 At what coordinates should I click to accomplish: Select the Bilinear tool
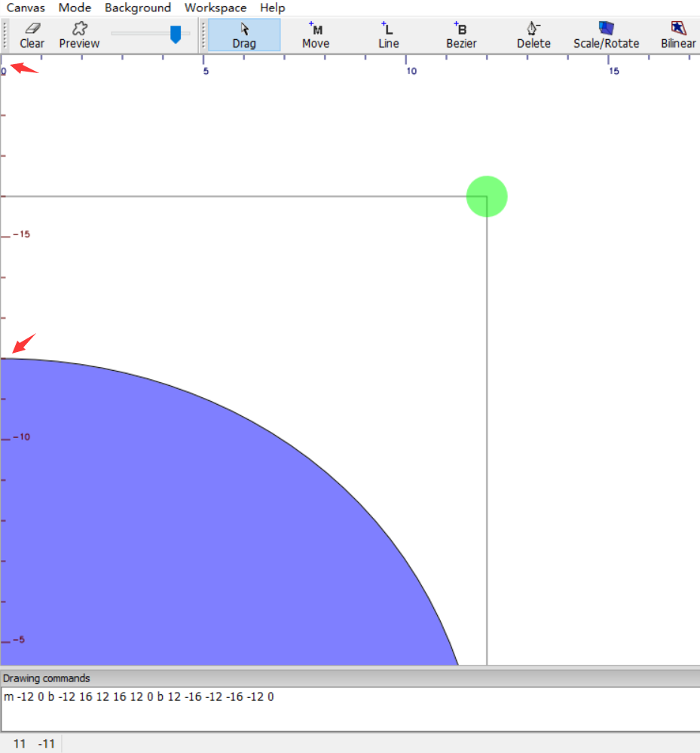point(678,35)
